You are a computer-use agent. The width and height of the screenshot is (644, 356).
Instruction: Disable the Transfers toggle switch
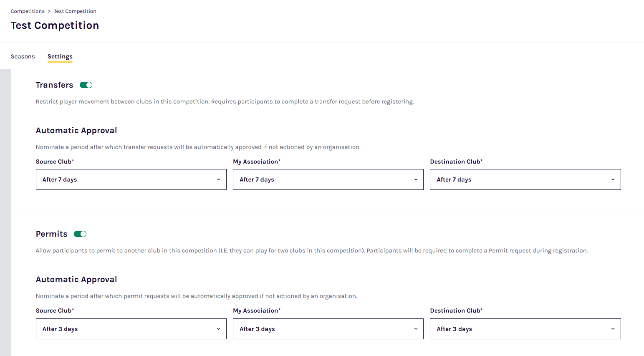coord(86,85)
